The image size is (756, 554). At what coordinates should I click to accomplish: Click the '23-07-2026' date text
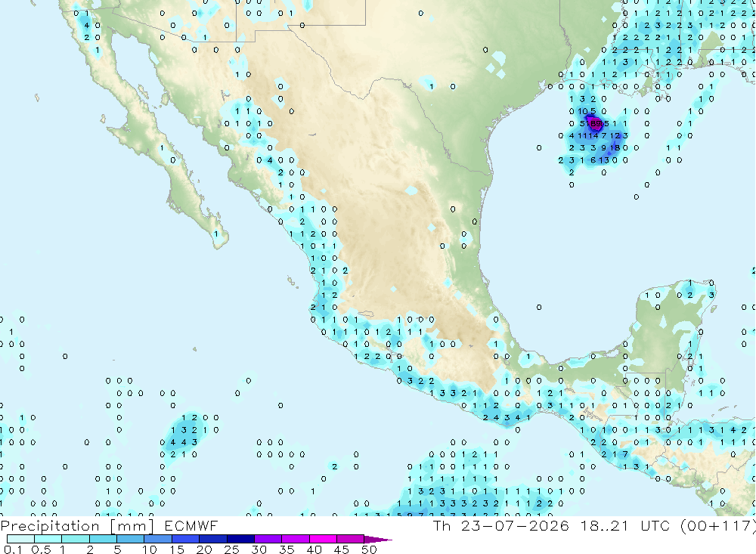coord(515,525)
